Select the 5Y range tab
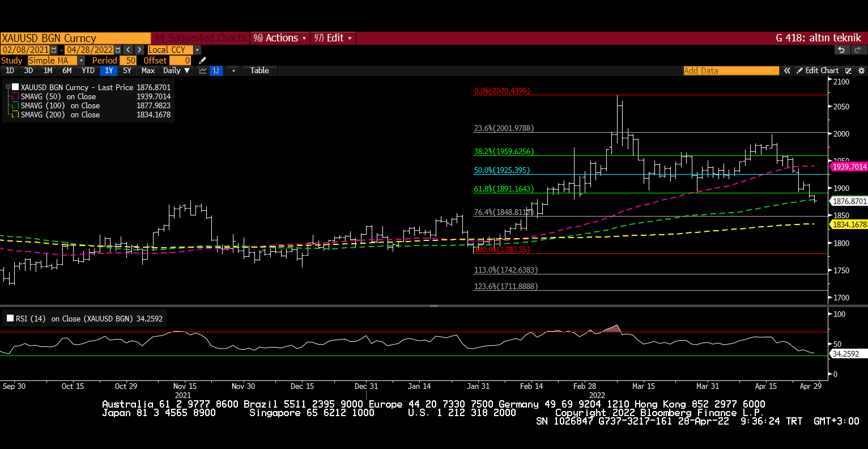Viewport: 868px width, 449px height. pyautogui.click(x=127, y=70)
